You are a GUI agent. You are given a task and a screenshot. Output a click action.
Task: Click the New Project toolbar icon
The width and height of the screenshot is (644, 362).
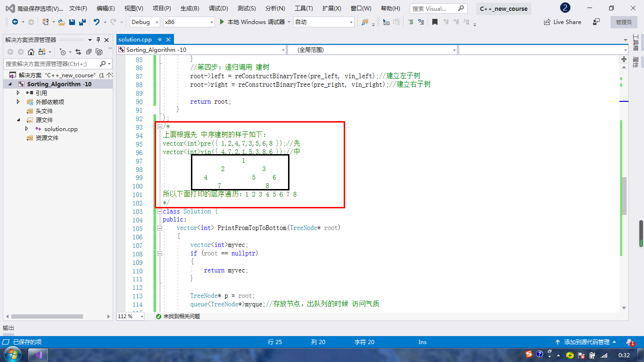tap(46, 22)
